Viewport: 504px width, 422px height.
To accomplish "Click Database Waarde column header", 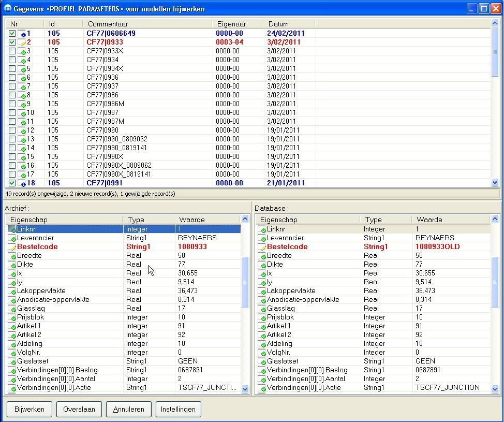I will (451, 220).
